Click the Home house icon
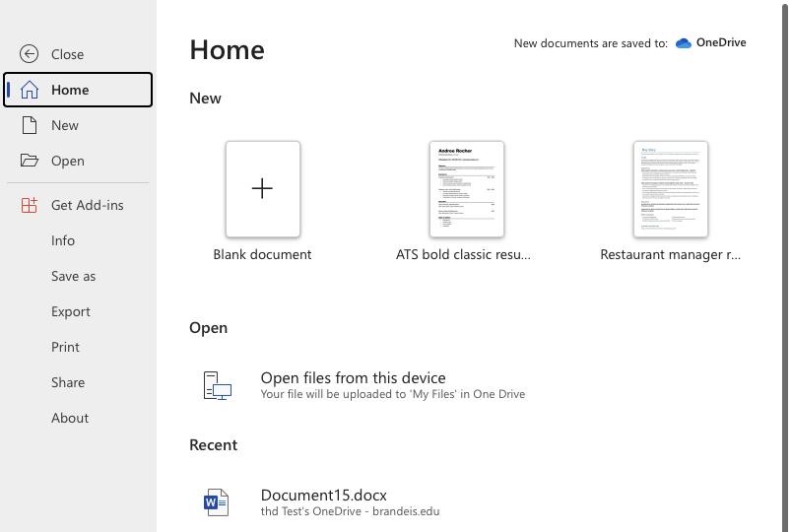This screenshot has height=532, width=792. pyautogui.click(x=30, y=90)
